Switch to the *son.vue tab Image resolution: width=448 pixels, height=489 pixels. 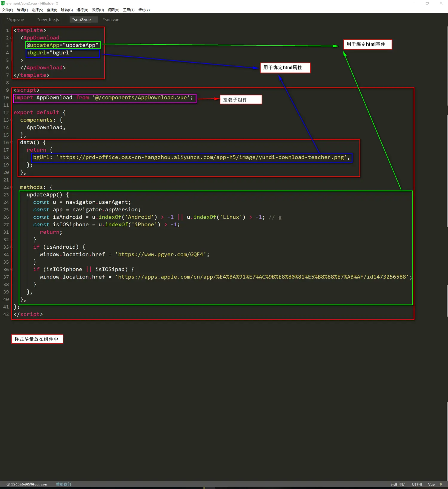[111, 20]
